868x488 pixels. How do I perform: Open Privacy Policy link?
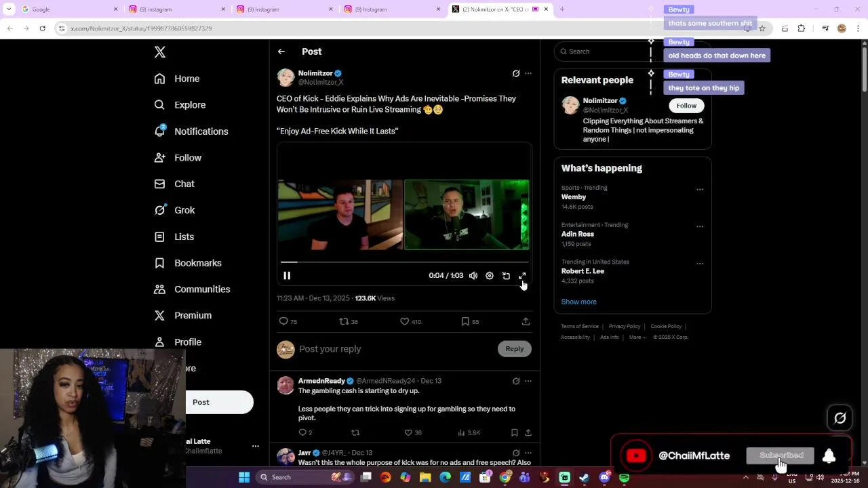coord(625,327)
